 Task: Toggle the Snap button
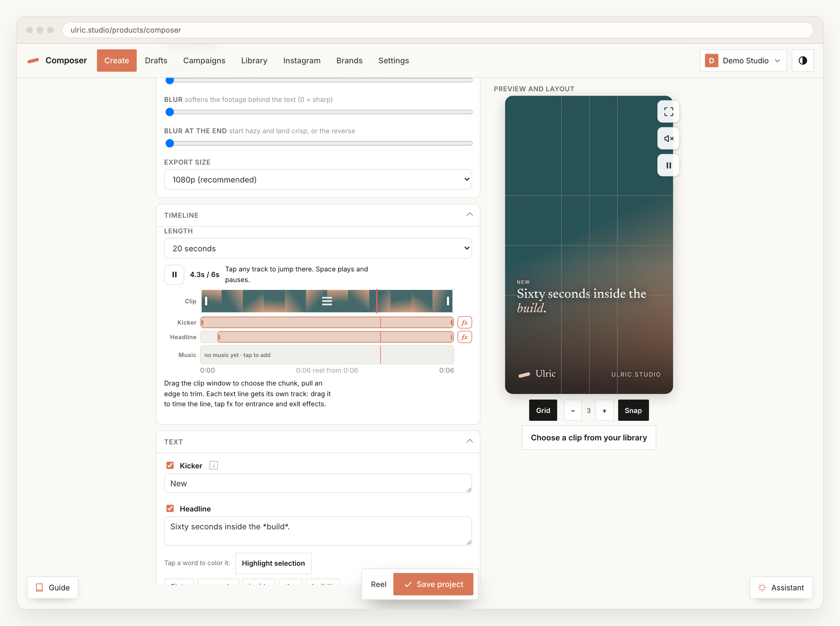(633, 410)
